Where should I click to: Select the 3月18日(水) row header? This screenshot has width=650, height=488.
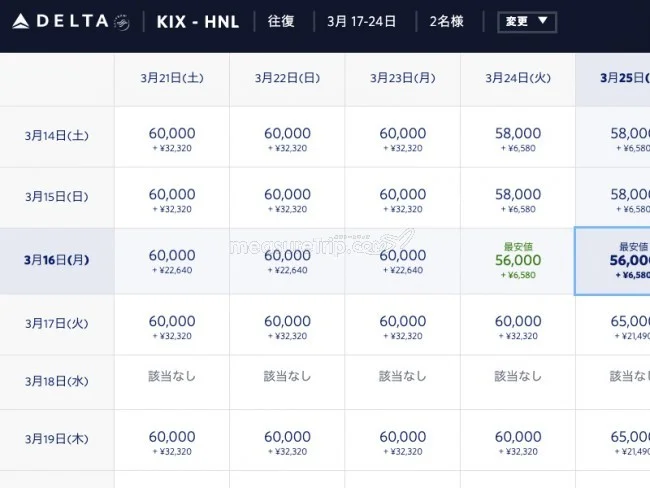57,383
